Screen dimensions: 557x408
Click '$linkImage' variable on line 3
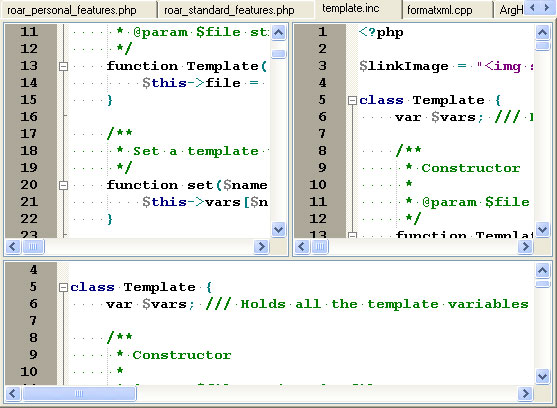pyautogui.click(x=404, y=66)
